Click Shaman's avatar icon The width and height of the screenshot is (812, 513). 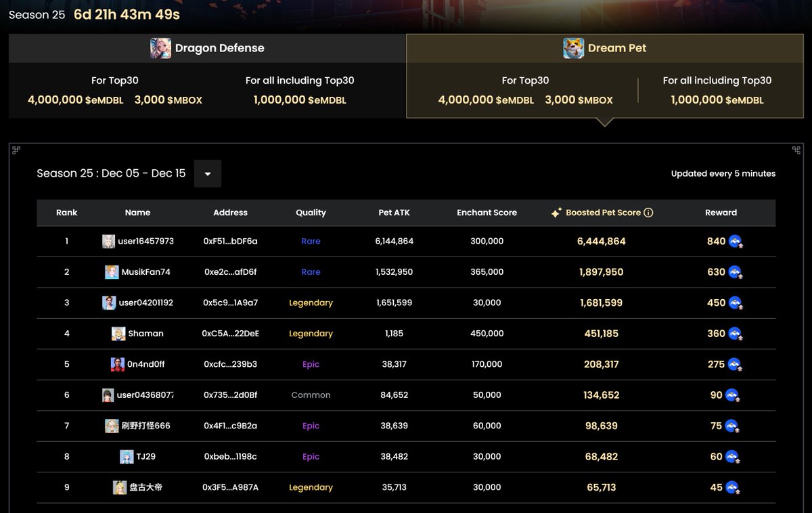[x=118, y=334]
